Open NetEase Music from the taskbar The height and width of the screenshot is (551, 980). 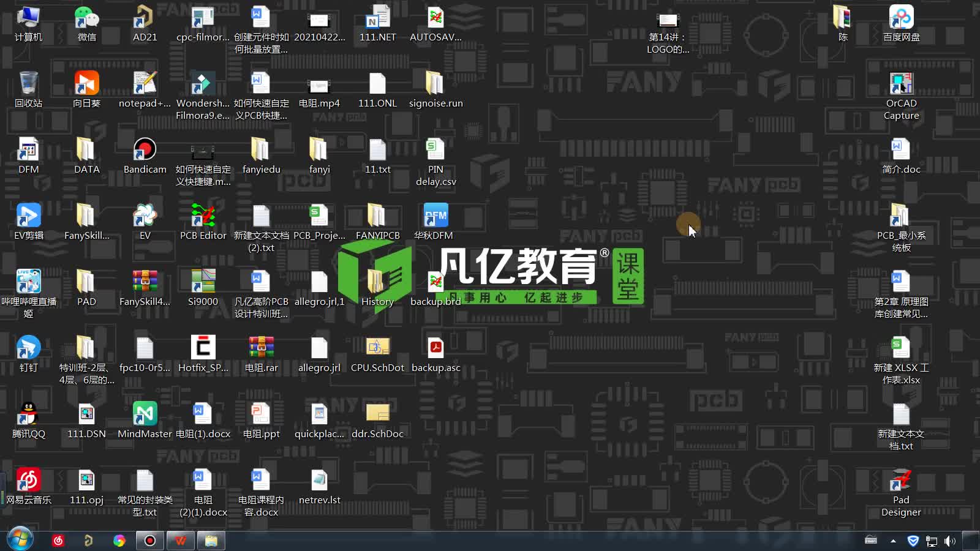58,541
